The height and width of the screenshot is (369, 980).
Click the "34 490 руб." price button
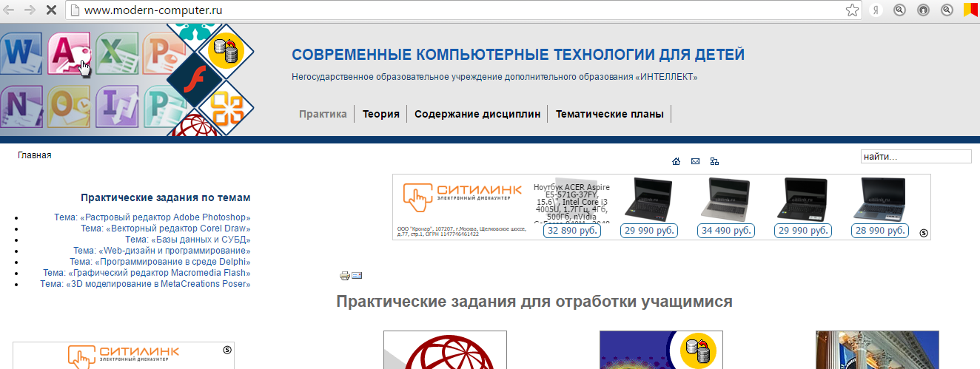tap(726, 231)
